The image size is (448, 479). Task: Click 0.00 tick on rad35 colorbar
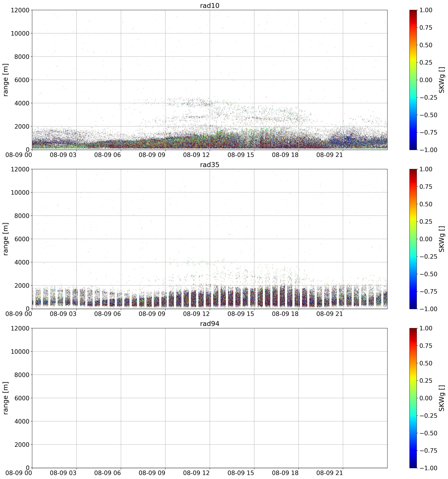(x=426, y=239)
